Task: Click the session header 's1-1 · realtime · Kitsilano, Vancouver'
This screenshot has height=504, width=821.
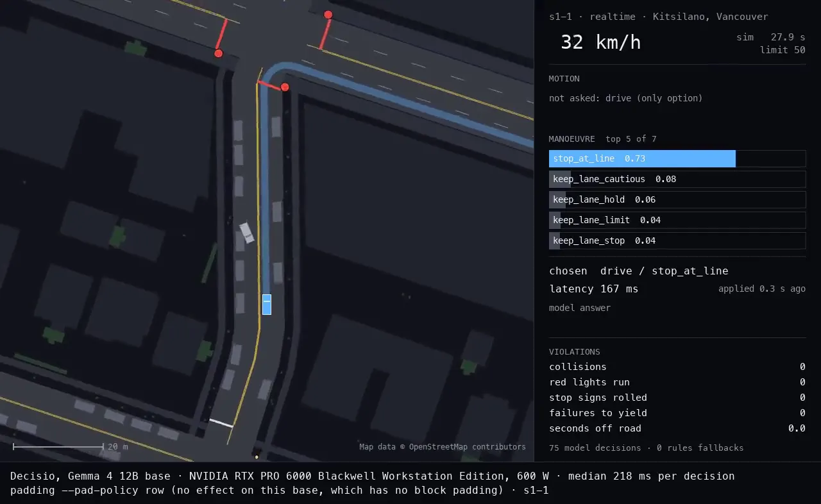Action: click(658, 17)
